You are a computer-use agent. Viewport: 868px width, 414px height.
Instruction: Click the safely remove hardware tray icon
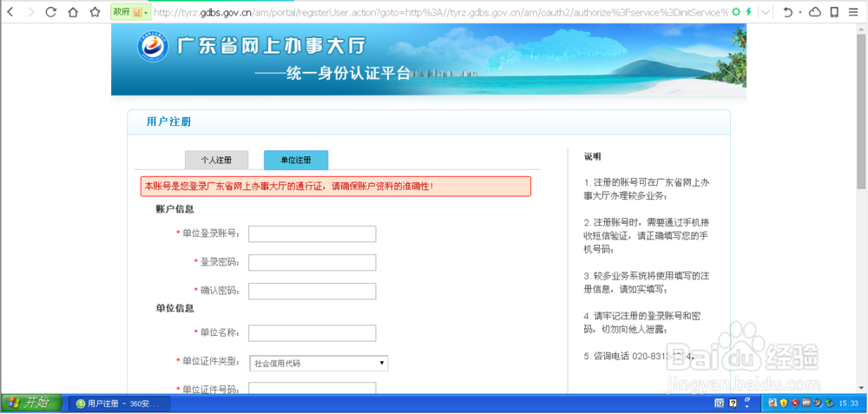point(829,404)
